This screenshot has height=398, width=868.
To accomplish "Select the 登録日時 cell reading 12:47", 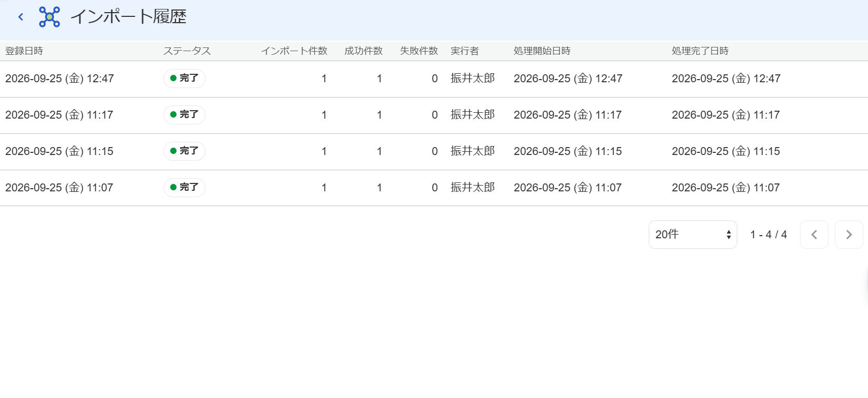I will (60, 79).
